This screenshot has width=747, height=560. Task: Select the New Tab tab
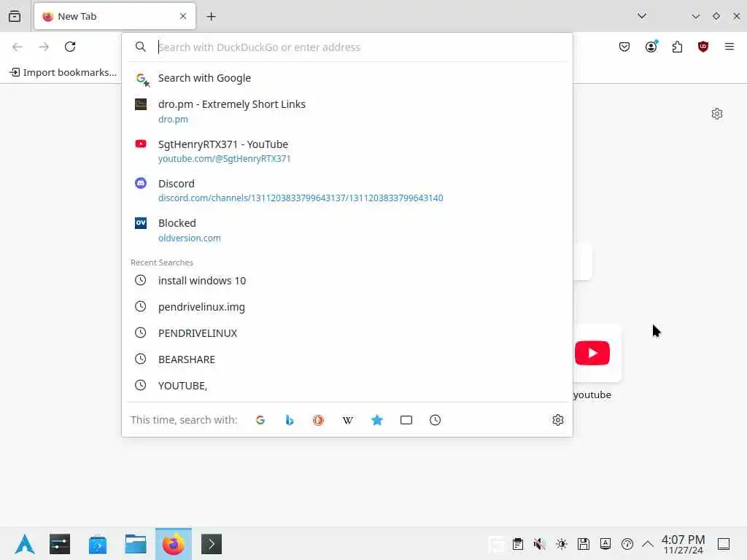click(115, 16)
